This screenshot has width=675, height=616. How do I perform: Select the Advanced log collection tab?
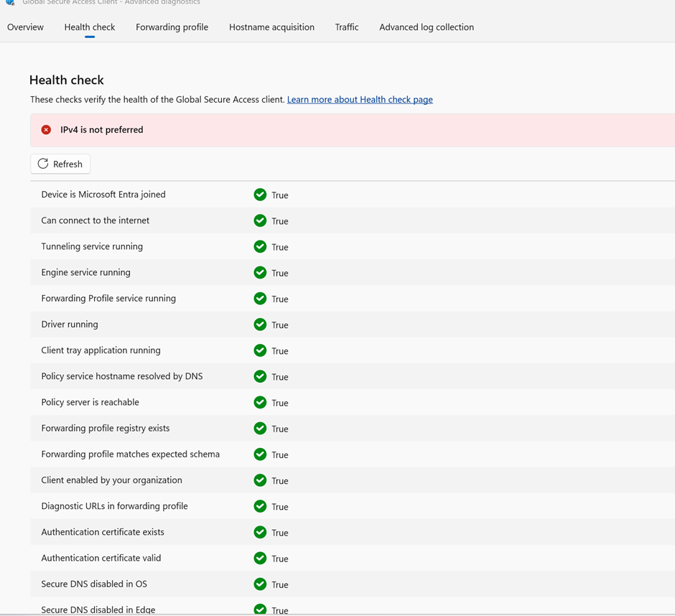tap(426, 27)
